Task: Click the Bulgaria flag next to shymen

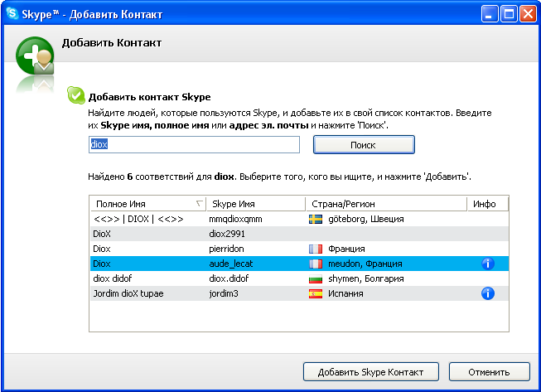Action: 316,278
